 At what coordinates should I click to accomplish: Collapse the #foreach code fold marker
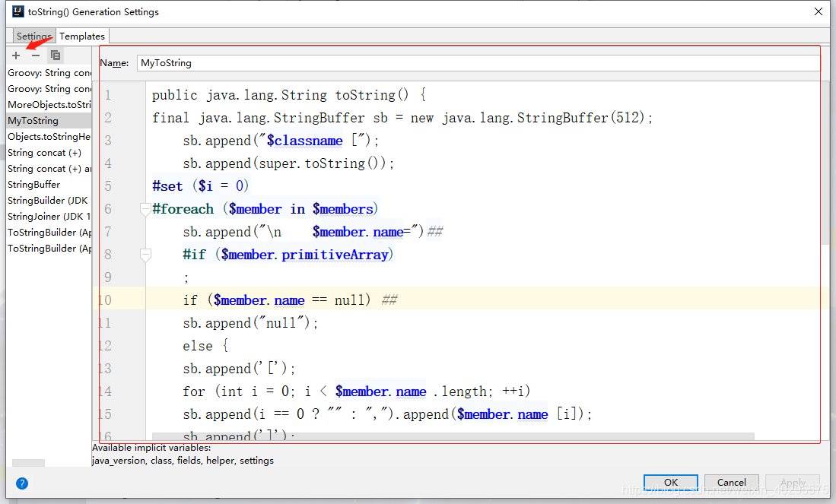point(145,209)
